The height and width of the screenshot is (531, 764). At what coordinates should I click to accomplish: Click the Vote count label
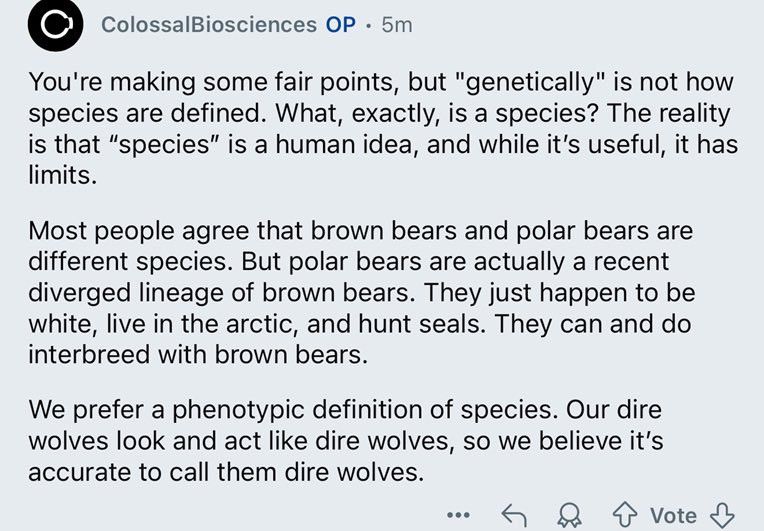pos(673,515)
